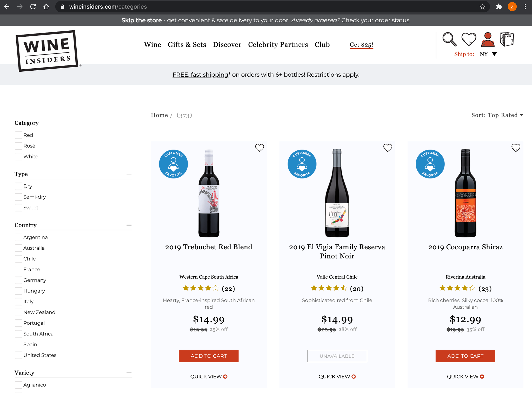This screenshot has height=394, width=532.
Task: Favorite the Cocoparra Shiraz with heart
Action: pos(516,148)
